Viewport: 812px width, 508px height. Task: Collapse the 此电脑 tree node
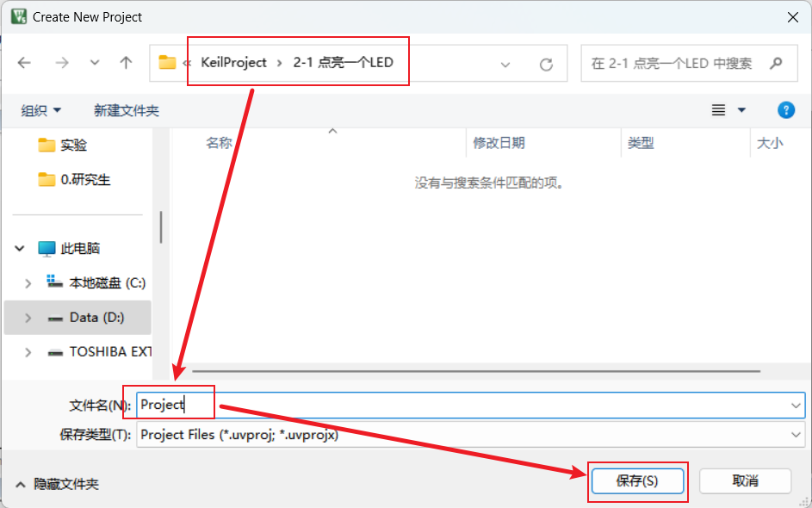click(20, 249)
